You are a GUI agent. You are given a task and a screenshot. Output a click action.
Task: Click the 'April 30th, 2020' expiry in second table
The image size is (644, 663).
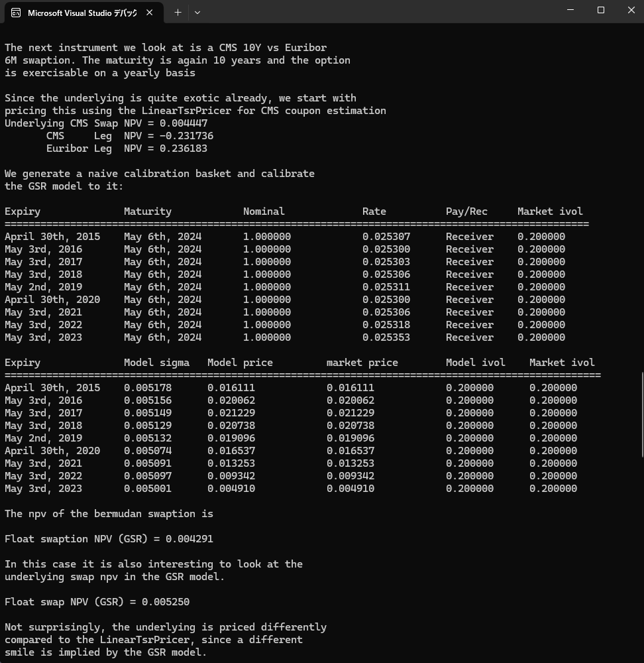[x=52, y=451]
